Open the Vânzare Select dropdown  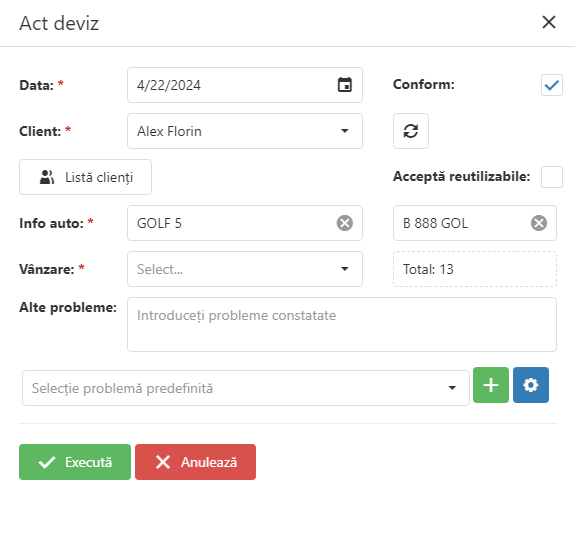[245, 269]
